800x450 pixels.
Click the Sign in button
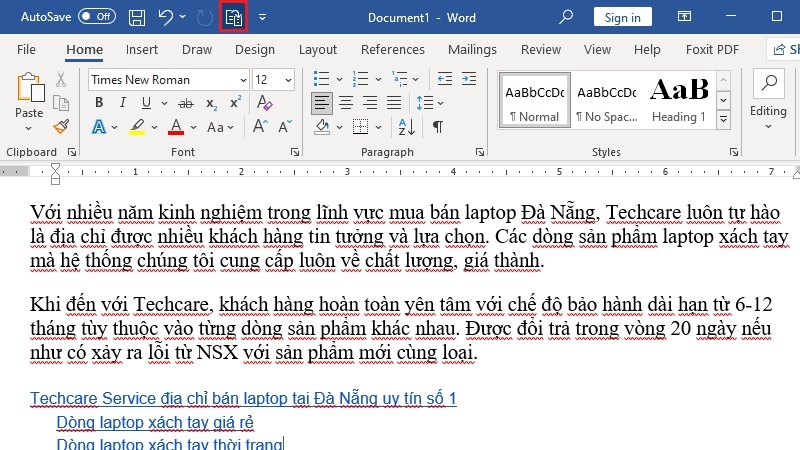(x=622, y=17)
